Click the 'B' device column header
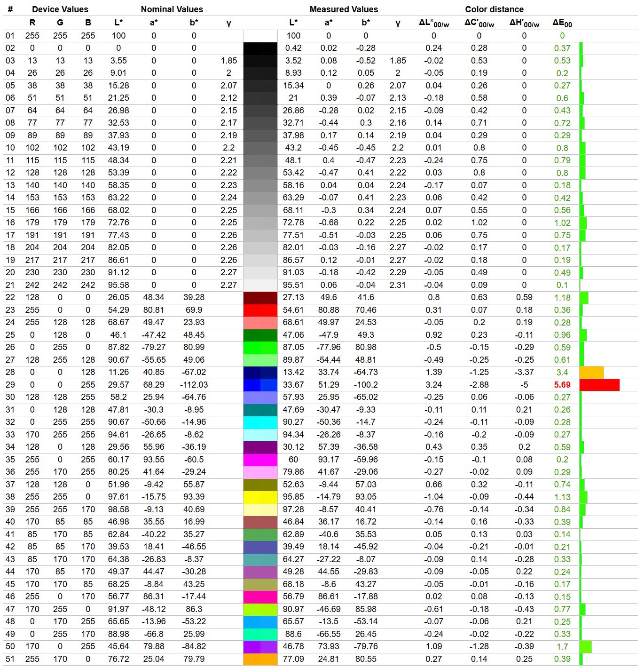 pos(88,22)
